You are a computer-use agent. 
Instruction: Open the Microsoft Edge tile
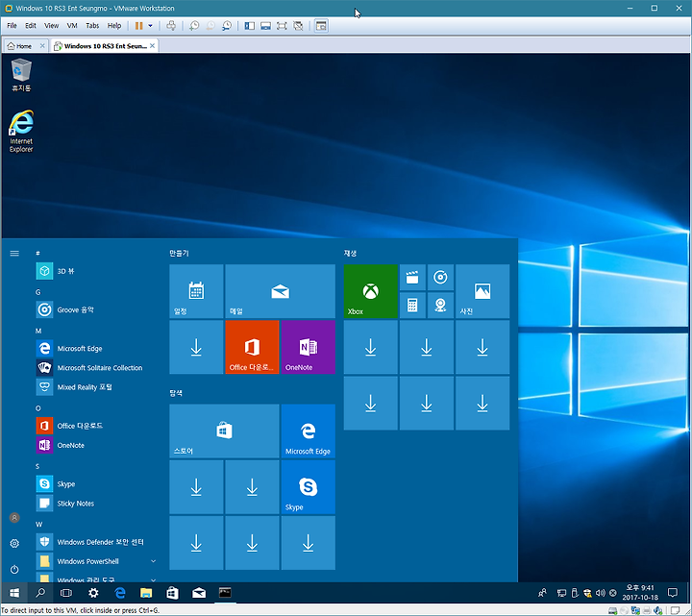click(309, 431)
